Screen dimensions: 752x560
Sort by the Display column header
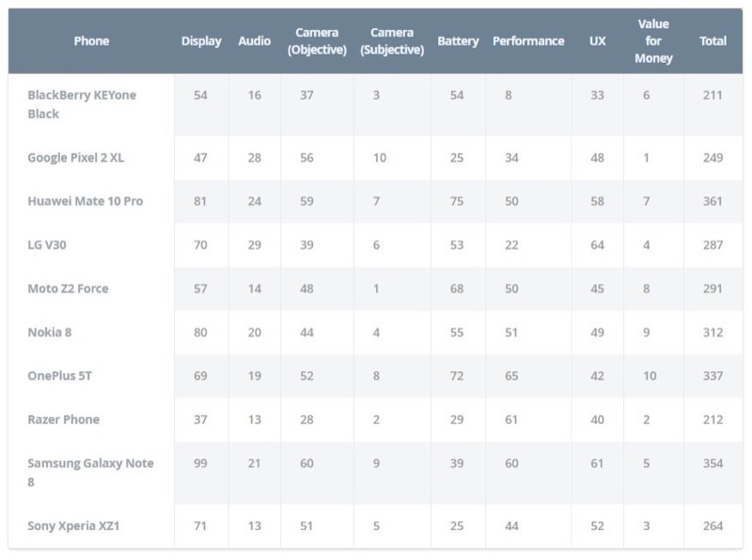[201, 41]
